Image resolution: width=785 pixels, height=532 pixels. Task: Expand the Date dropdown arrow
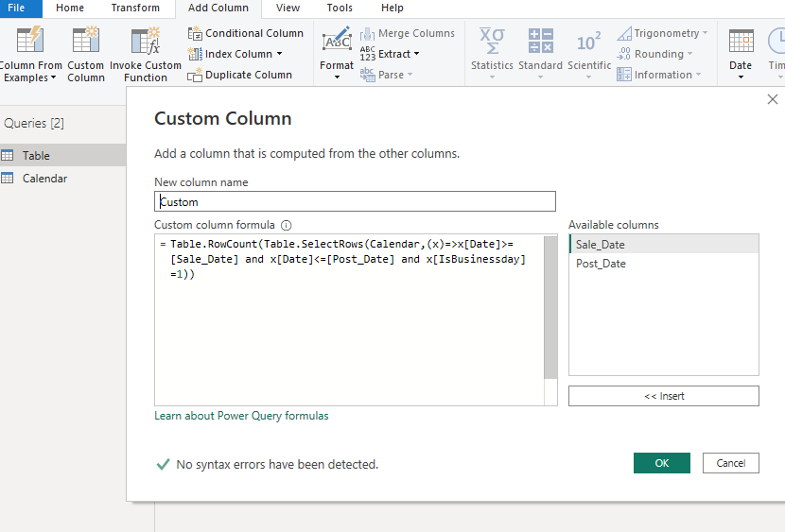coord(741,77)
